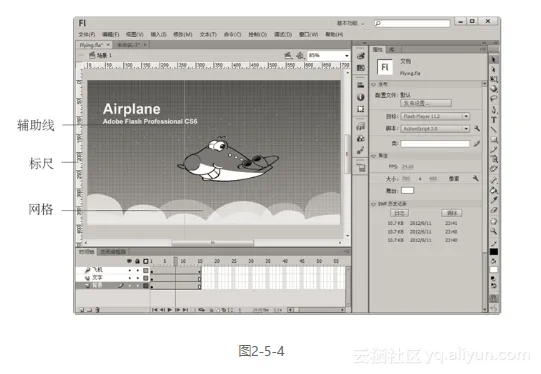Image resolution: width=541 pixels, height=374 pixels.
Task: Select the Text tool in toolbox
Action: point(494,120)
